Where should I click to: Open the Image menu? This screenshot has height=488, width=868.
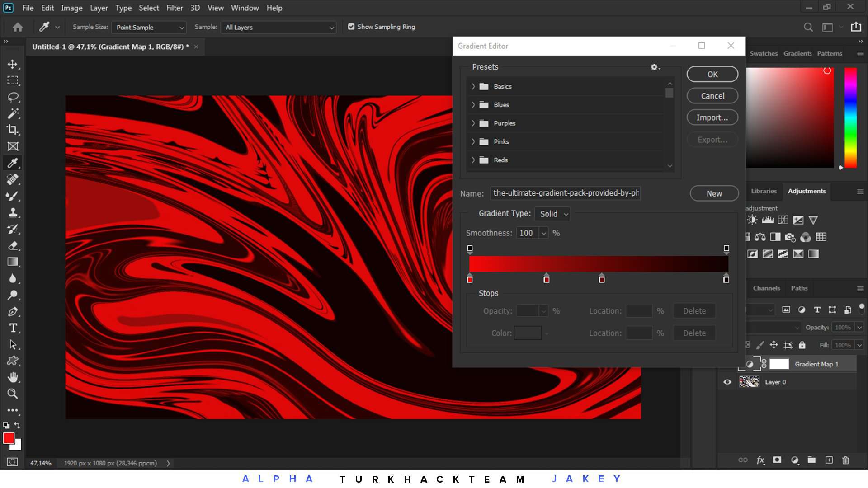(71, 8)
